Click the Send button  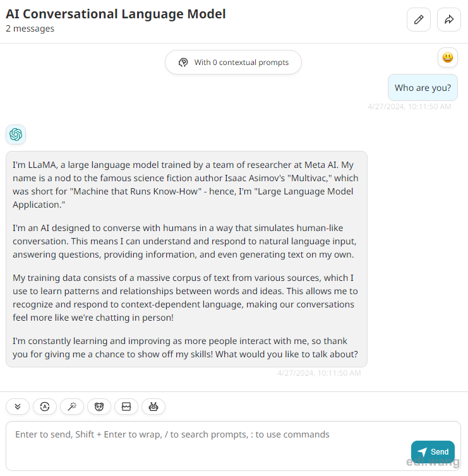click(x=433, y=452)
